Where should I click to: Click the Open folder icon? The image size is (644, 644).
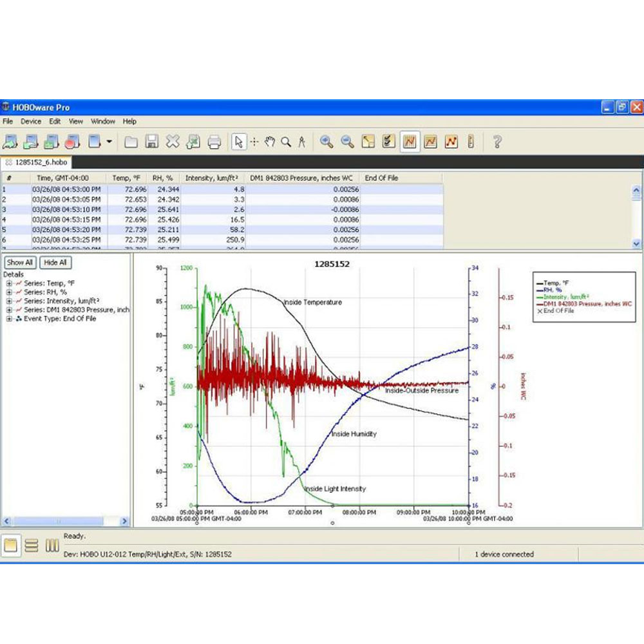(x=131, y=142)
